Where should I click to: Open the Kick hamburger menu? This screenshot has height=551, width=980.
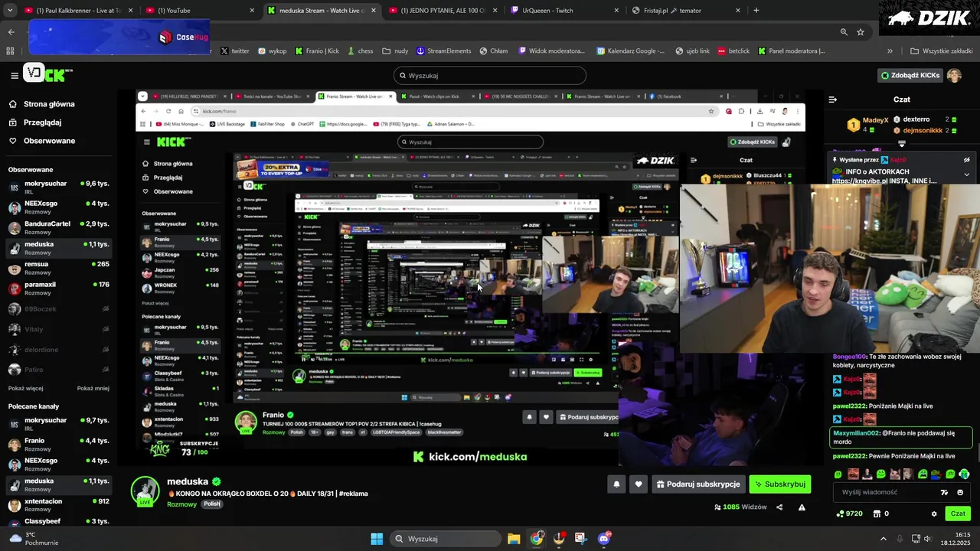pyautogui.click(x=15, y=75)
